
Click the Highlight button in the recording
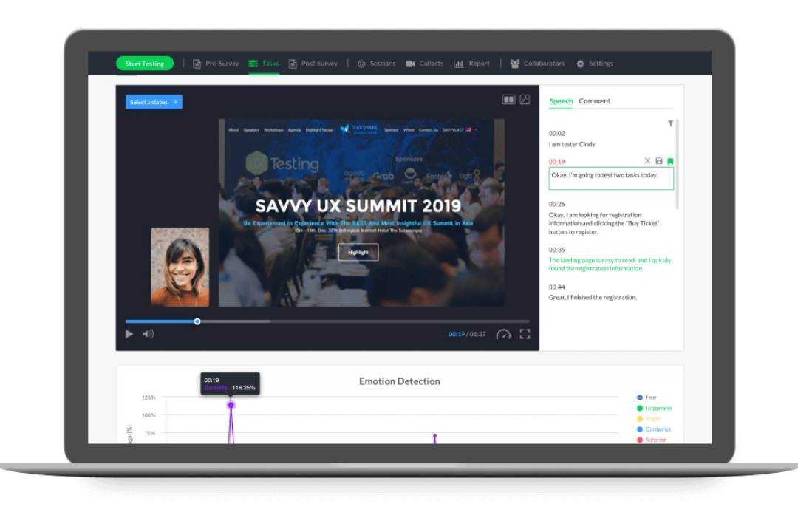[358, 253]
